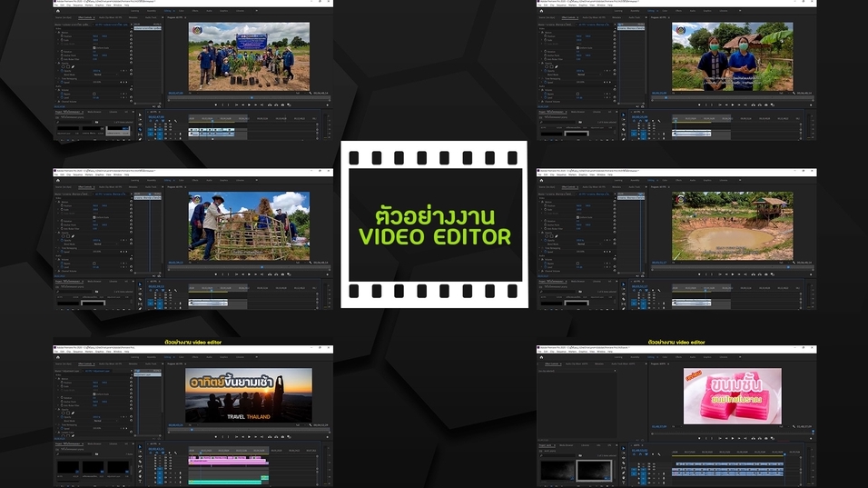Select the first project thumbnail in sunrise window

click(x=68, y=467)
